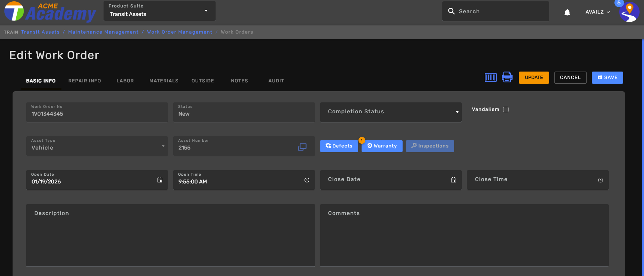Open asset lookup icon in Asset Number

[302, 147]
